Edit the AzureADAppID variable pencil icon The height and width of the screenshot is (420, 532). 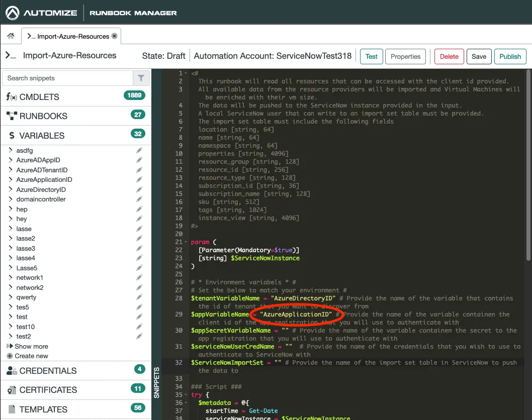pos(139,160)
